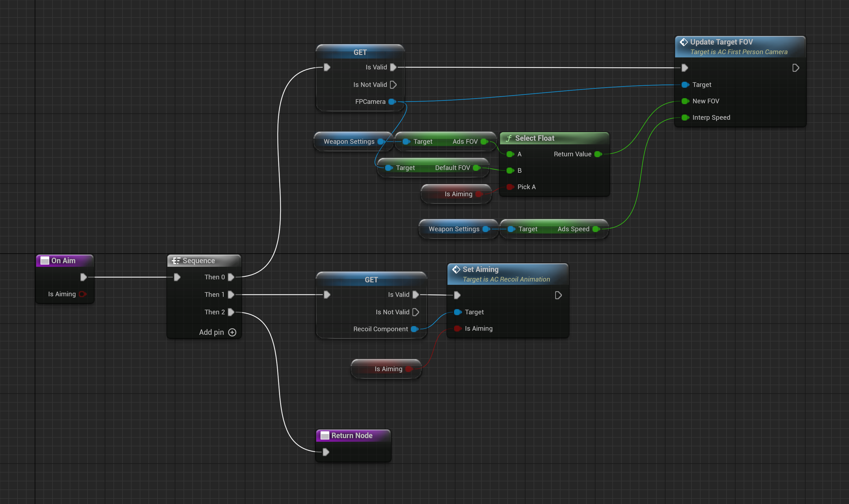The width and height of the screenshot is (849, 504).
Task: Click the On Aim node execution output pin
Action: tap(84, 277)
